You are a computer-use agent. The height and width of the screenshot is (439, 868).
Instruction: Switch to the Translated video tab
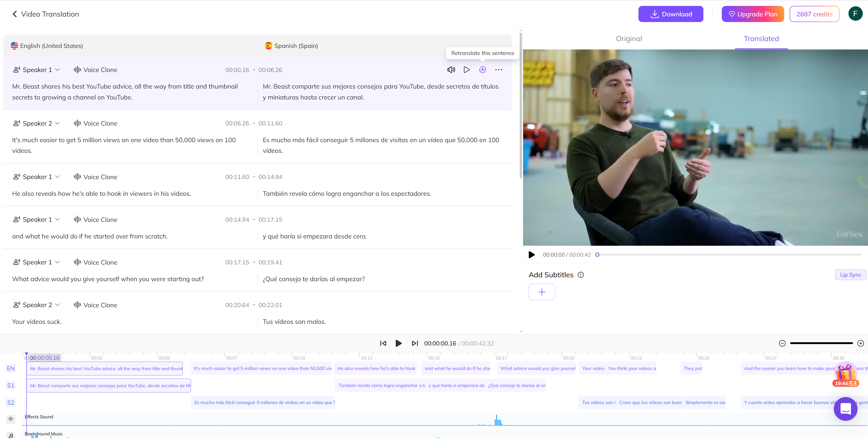pos(761,39)
